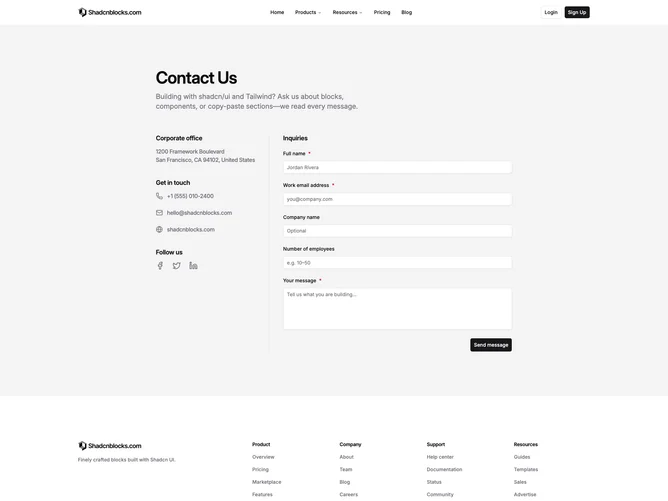The height and width of the screenshot is (501, 668).
Task: Click the footer Support column heading
Action: tap(436, 444)
